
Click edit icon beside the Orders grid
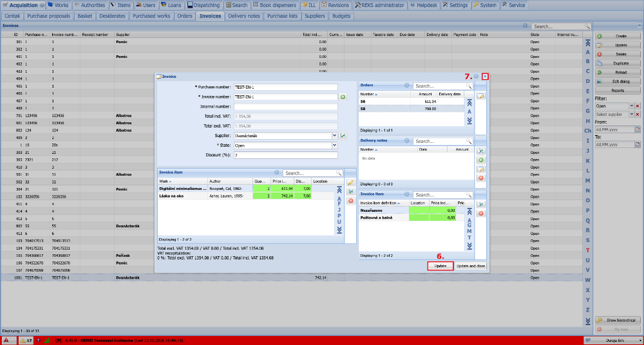481,96
